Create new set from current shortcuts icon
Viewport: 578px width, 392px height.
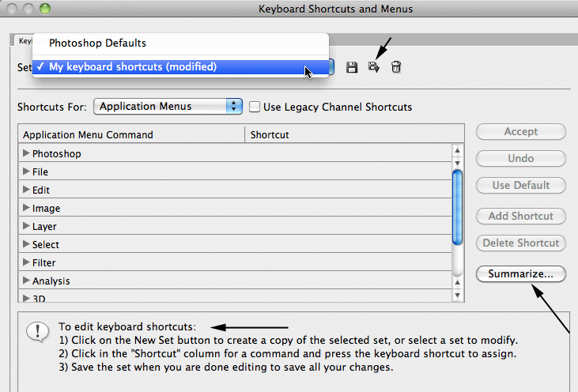[x=374, y=67]
